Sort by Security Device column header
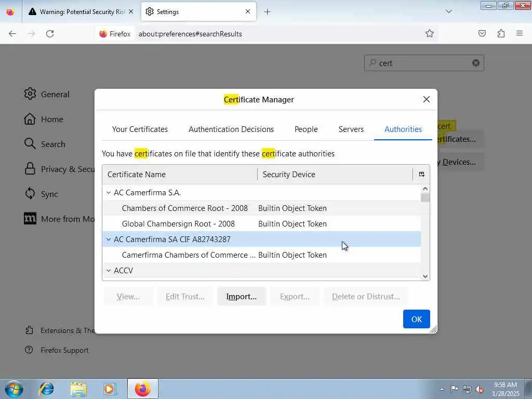 coord(335,175)
